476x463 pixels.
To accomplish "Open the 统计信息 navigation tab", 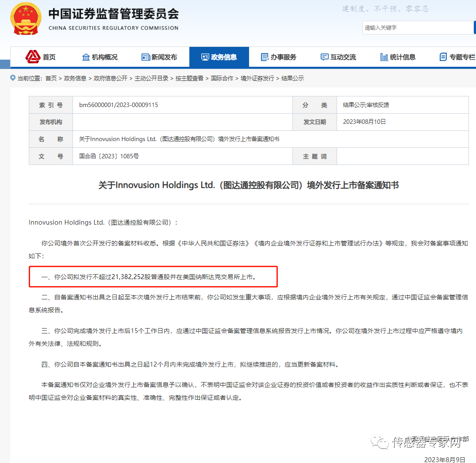I will 398,57.
